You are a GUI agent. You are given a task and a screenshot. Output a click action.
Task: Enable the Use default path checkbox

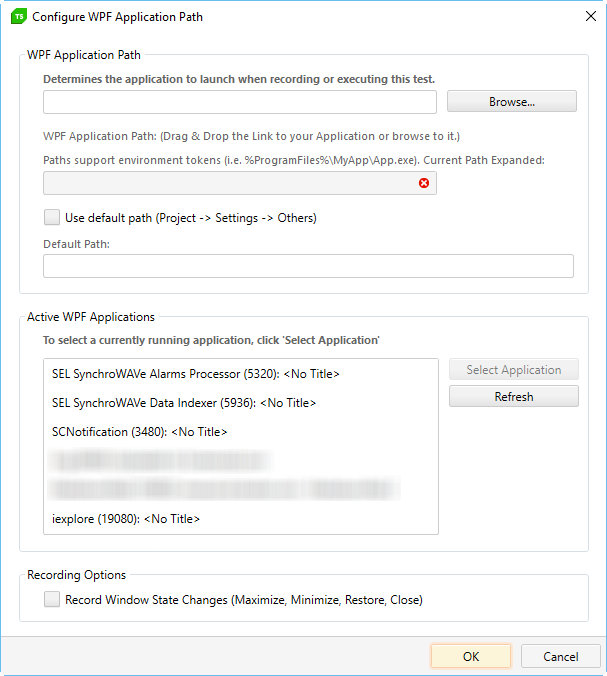point(52,217)
